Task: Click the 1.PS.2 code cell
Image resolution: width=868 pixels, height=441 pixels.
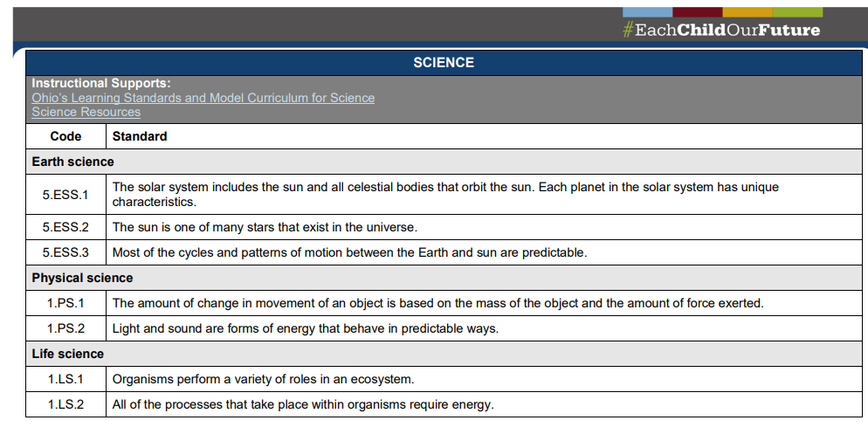Action: [65, 328]
